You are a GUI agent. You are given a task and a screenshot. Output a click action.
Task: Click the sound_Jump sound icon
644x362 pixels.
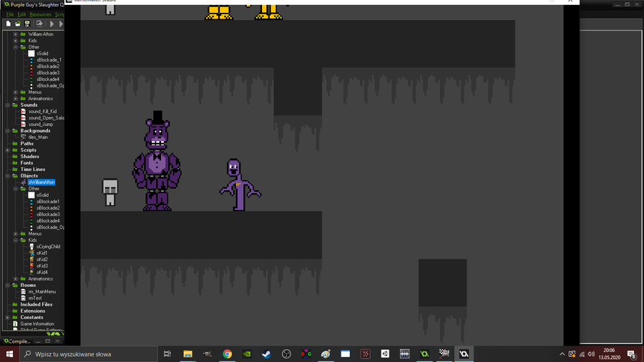[24, 124]
